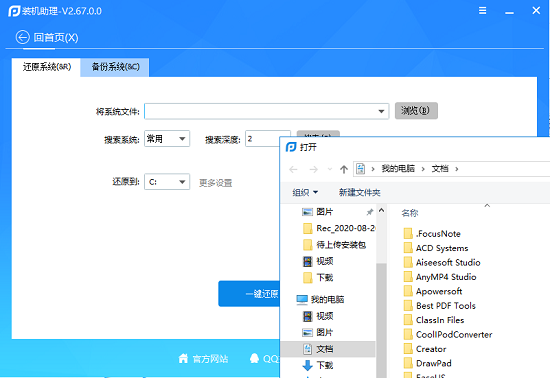Select the Apowersoft folder

click(x=433, y=291)
